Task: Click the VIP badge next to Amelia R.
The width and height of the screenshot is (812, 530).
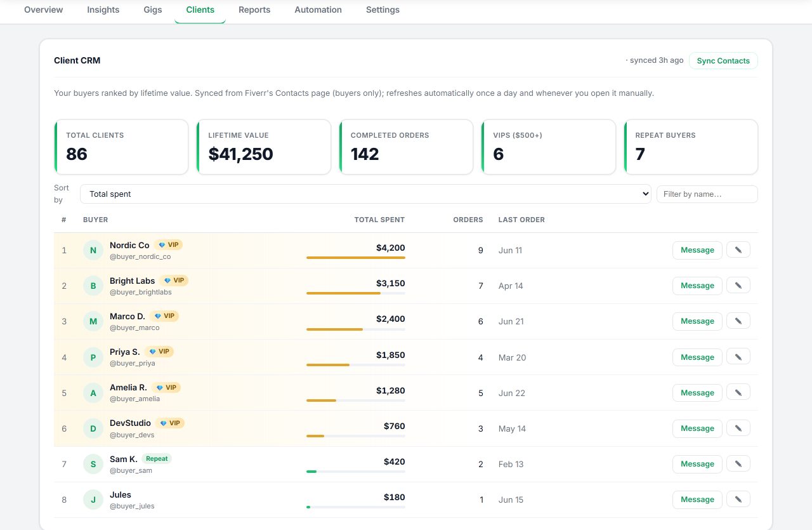Action: coord(166,387)
